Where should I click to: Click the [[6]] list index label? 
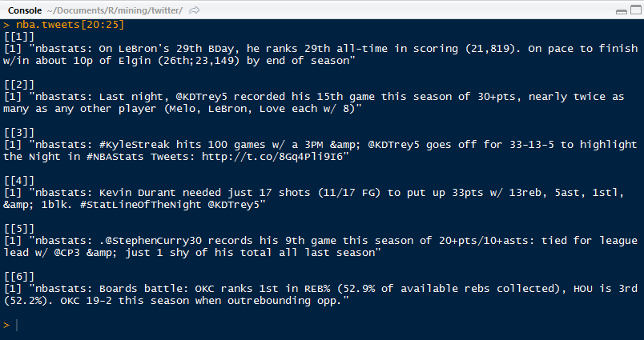19,277
